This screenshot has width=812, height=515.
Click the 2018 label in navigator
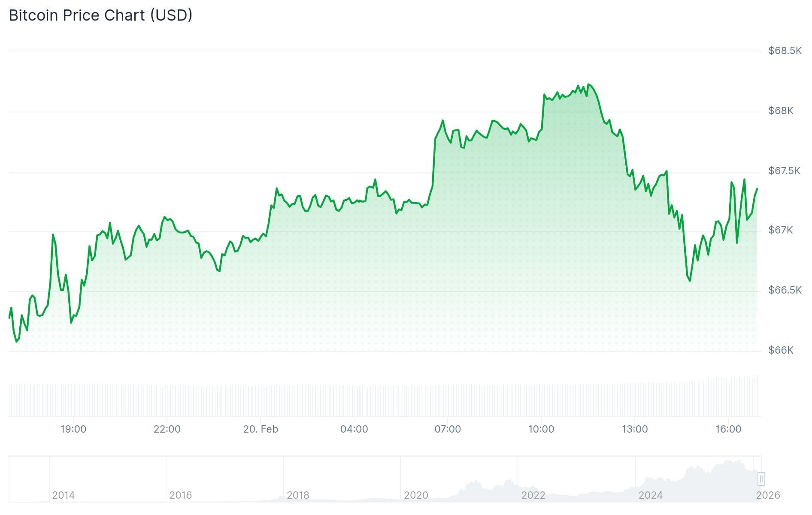pyautogui.click(x=298, y=495)
